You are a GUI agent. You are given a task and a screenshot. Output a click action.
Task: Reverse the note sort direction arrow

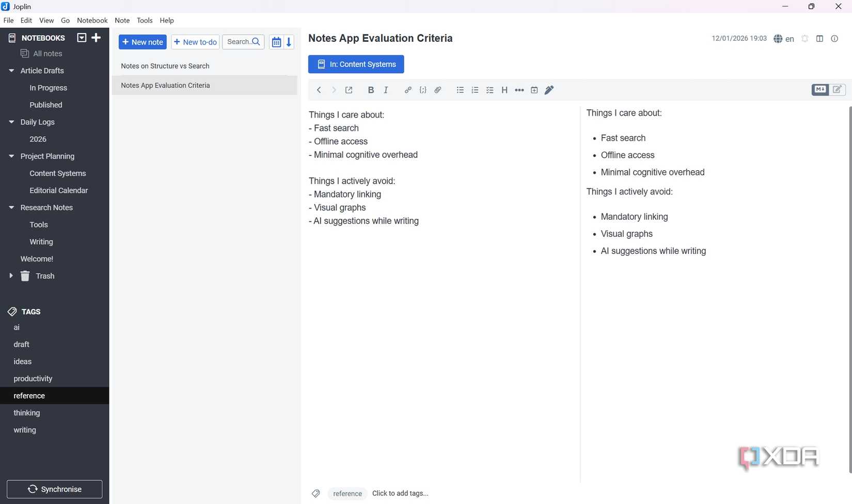click(289, 42)
